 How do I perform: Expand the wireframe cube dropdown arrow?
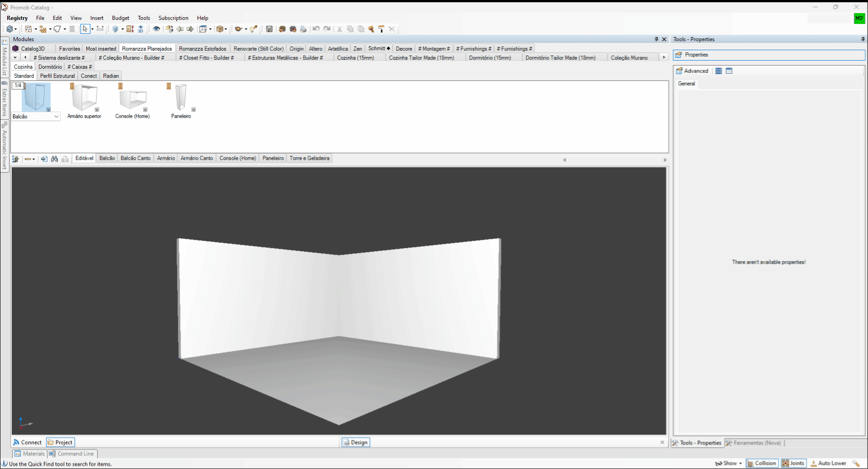coord(210,29)
